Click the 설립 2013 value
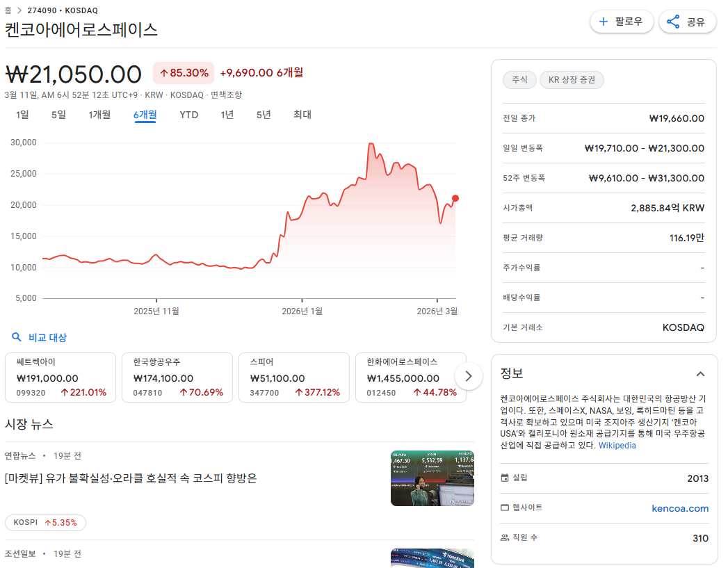 [698, 478]
